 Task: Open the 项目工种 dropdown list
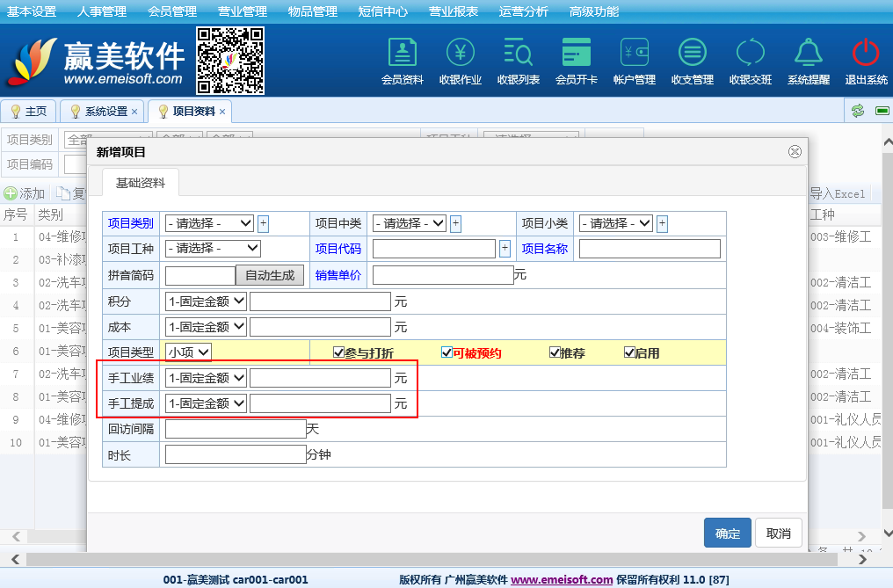coord(213,249)
